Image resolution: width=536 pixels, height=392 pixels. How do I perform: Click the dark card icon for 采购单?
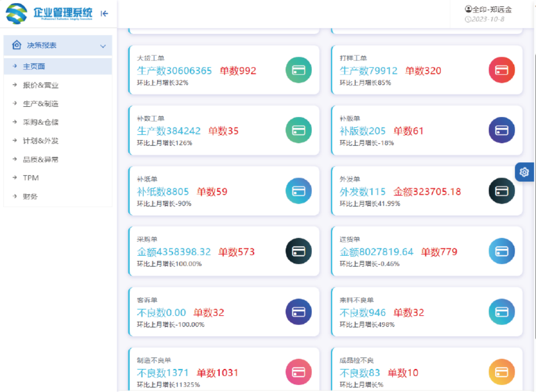tap(298, 251)
